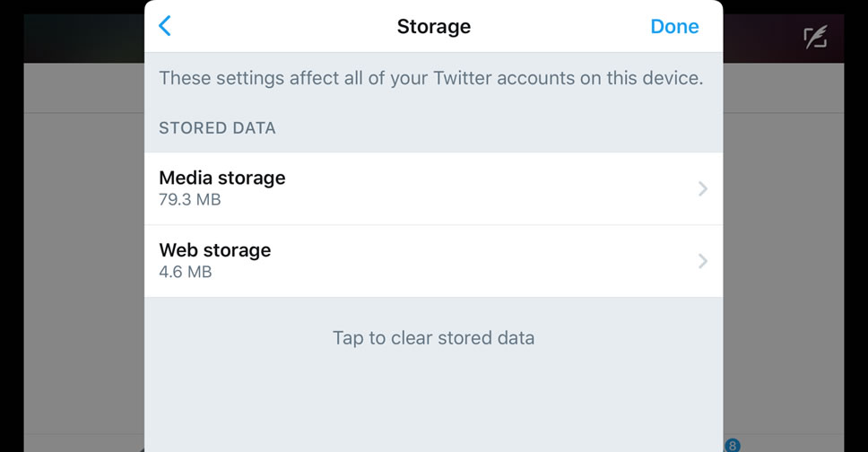The image size is (868, 452).
Task: Click the 4.6 MB size label
Action: point(186,272)
